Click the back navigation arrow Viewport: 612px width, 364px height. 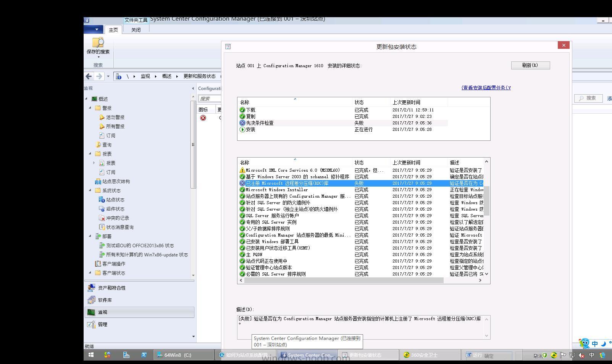(89, 76)
